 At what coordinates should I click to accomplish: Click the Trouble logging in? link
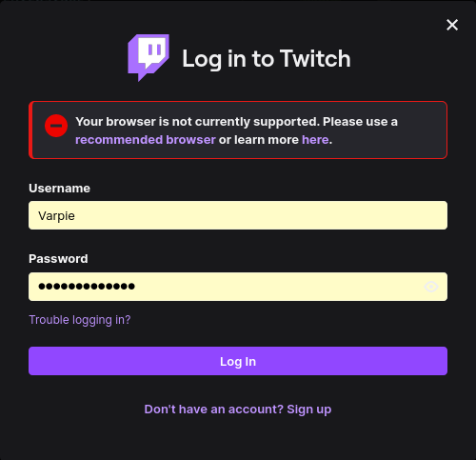point(80,320)
